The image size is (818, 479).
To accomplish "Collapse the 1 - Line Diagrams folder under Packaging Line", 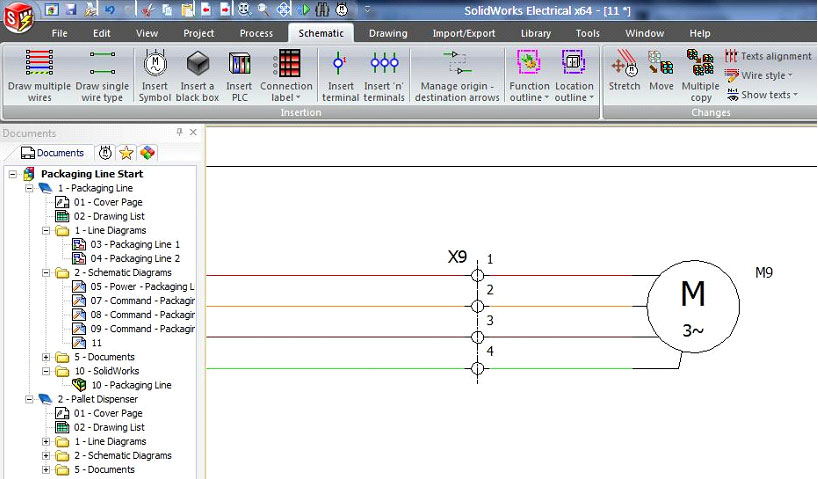I will (46, 230).
